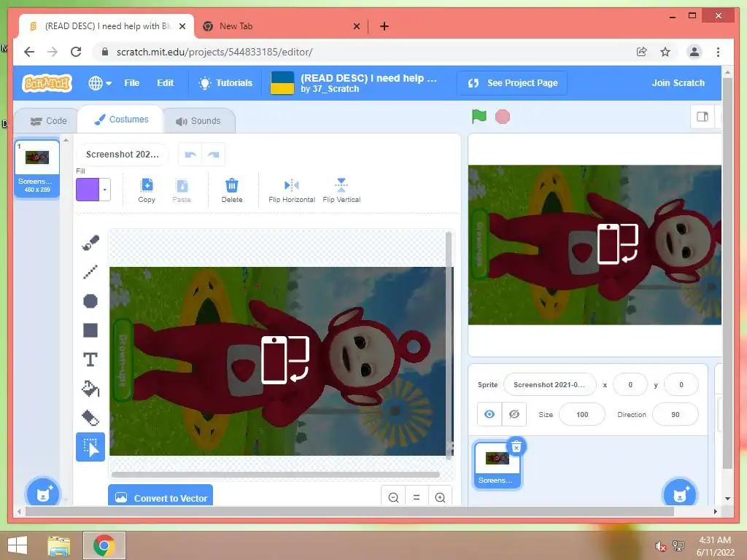This screenshot has height=560, width=747.
Task: Click the sprite Direction field
Action: pos(675,414)
